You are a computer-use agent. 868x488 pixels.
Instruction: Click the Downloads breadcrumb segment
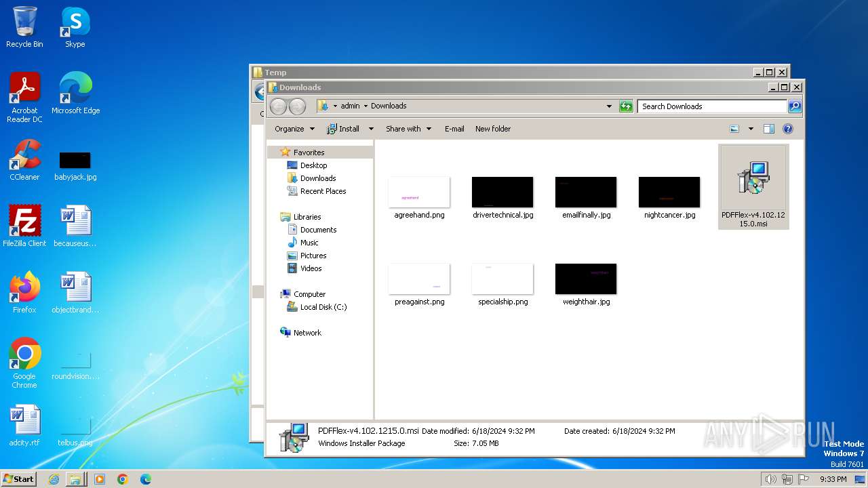[389, 106]
